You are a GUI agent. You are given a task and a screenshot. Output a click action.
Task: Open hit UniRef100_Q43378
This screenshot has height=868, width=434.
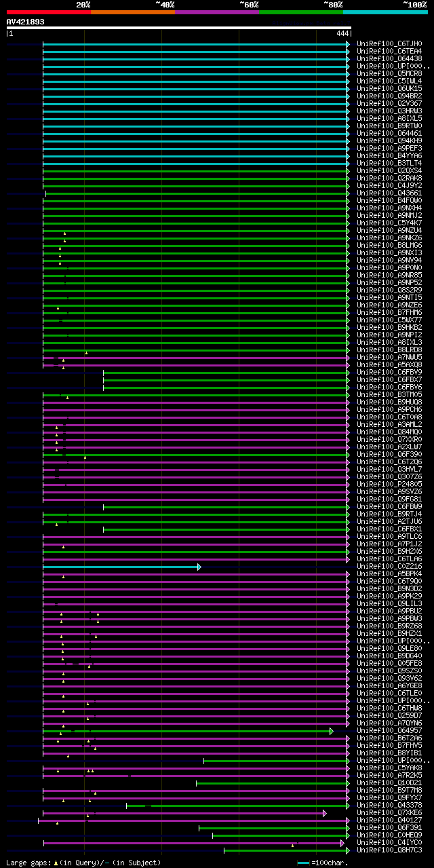[389, 805]
